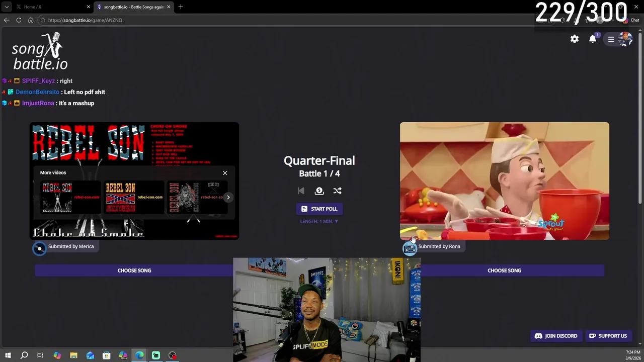644x362 pixels.
Task: Close the songbattle.io tab
Action: [169, 7]
